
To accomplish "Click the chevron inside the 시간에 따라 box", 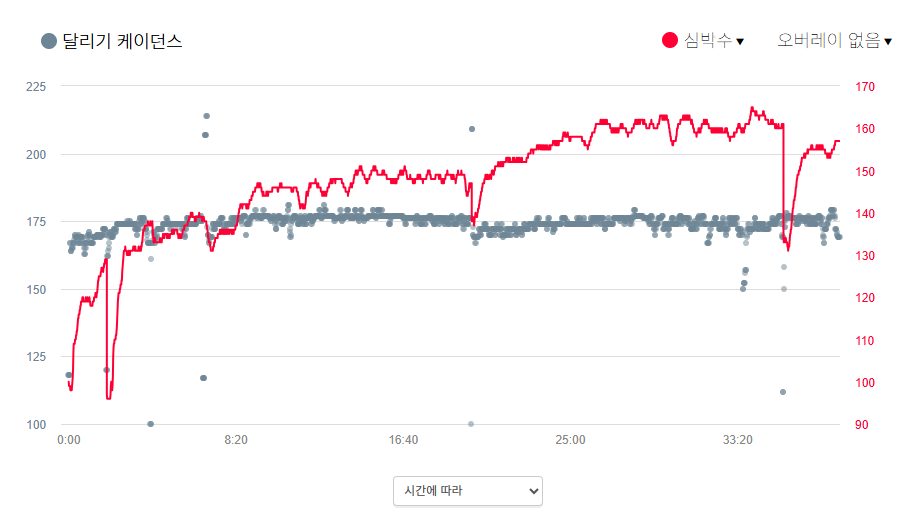I will [x=533, y=491].
